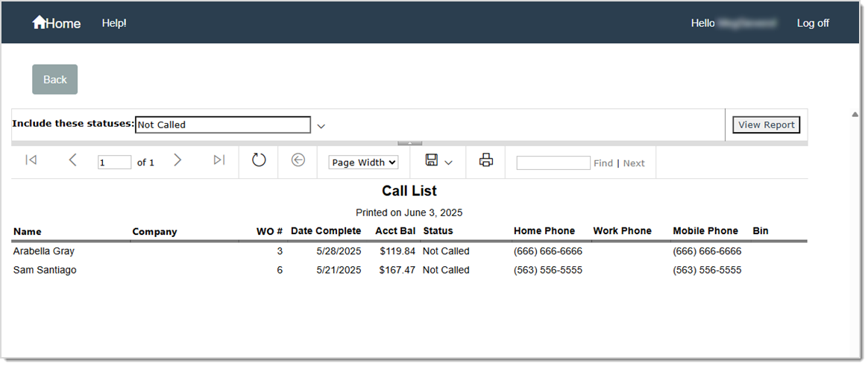This screenshot has width=868, height=366.
Task: Click the Back button
Action: [54, 79]
